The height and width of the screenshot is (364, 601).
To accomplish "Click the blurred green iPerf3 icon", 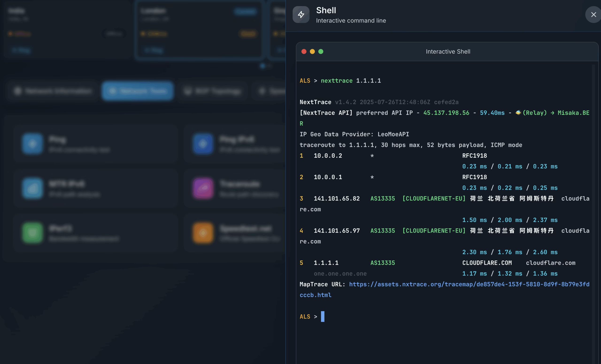I will pos(32,233).
